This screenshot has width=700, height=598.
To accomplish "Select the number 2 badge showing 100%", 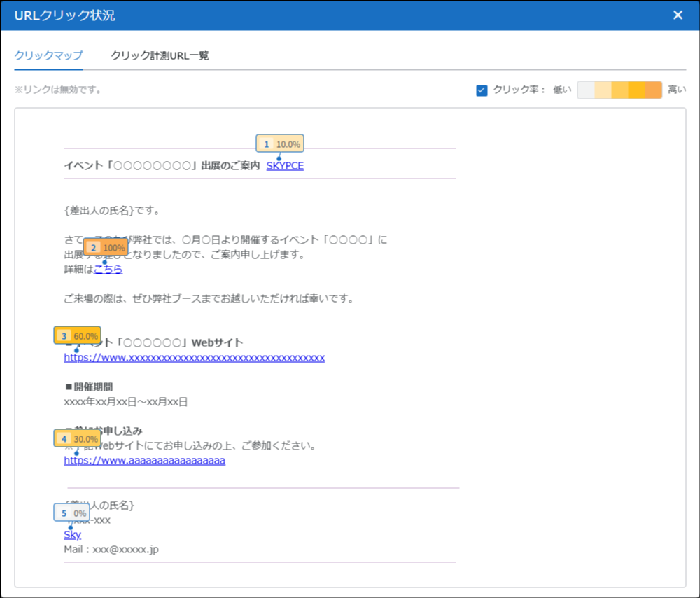I will click(x=106, y=248).
